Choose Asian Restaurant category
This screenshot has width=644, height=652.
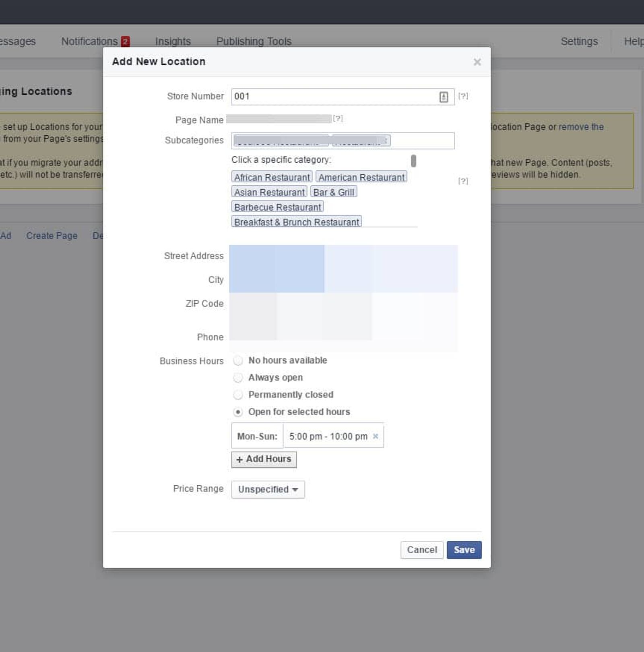pos(269,192)
